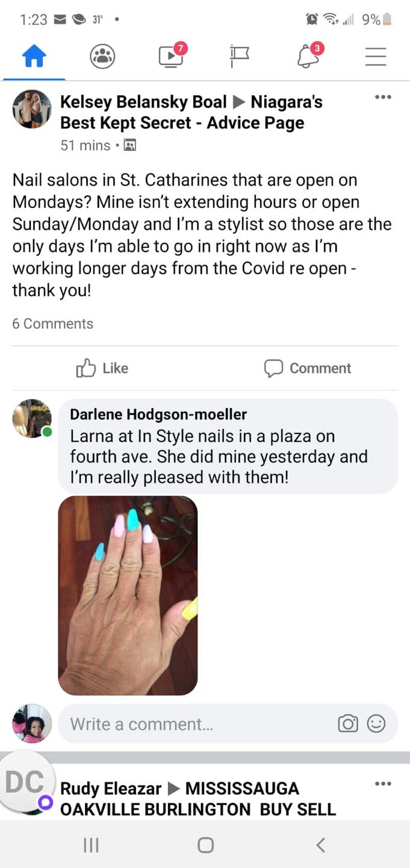View the 6 Comments link
Screen dimensions: 410x868
click(x=53, y=324)
